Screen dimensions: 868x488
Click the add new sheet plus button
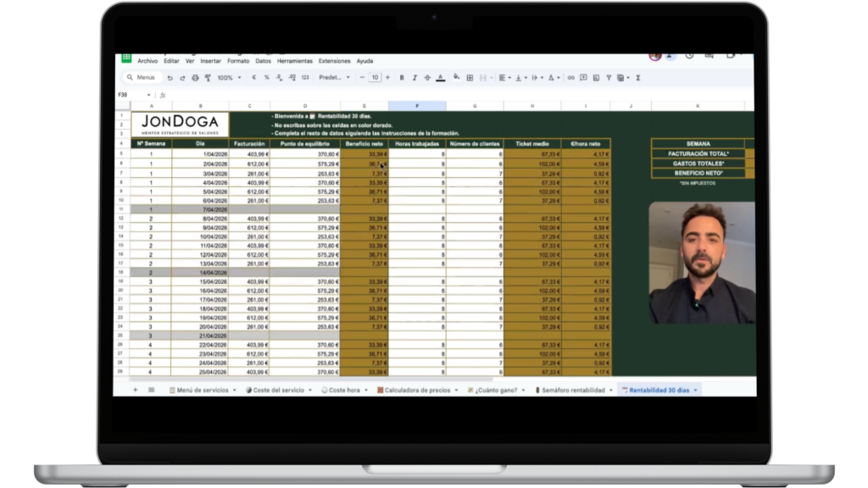(135, 391)
